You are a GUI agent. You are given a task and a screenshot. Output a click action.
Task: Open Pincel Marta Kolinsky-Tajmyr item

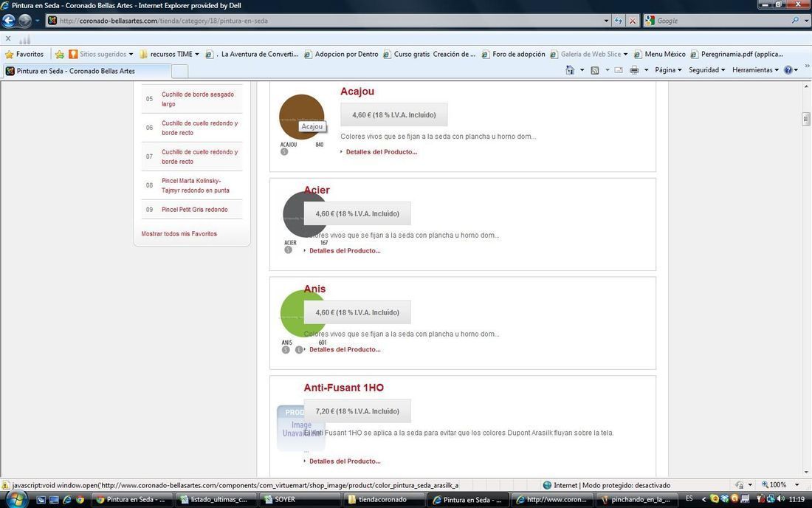pyautogui.click(x=195, y=185)
